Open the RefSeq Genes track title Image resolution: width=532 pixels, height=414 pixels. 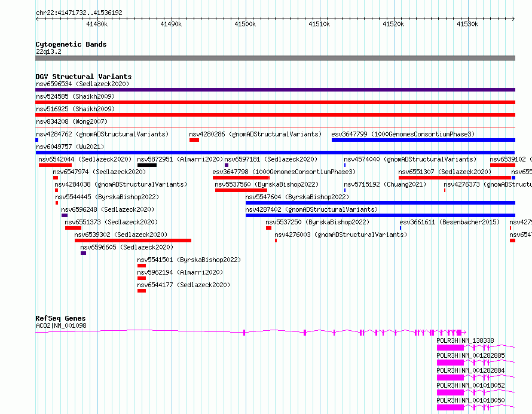click(x=60, y=318)
